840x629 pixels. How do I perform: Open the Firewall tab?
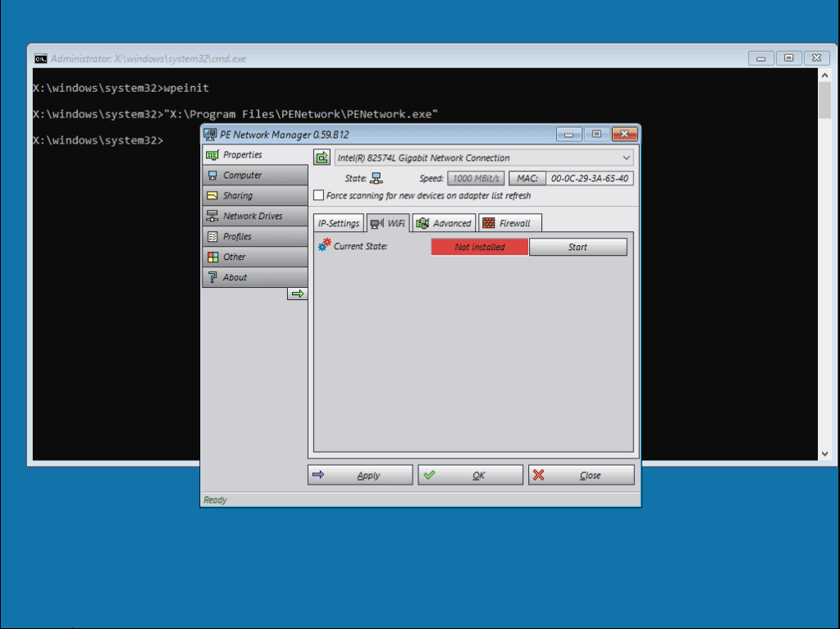pyautogui.click(x=509, y=223)
